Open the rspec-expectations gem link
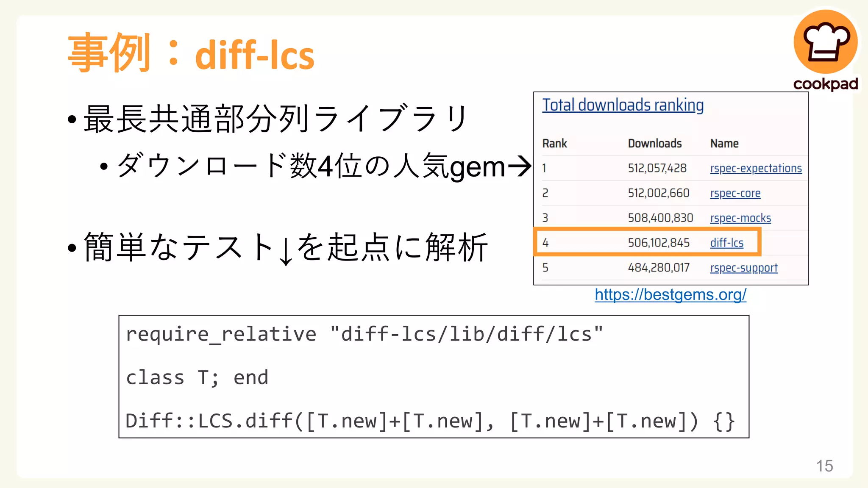Screen dimensions: 868x488 (756, 168)
